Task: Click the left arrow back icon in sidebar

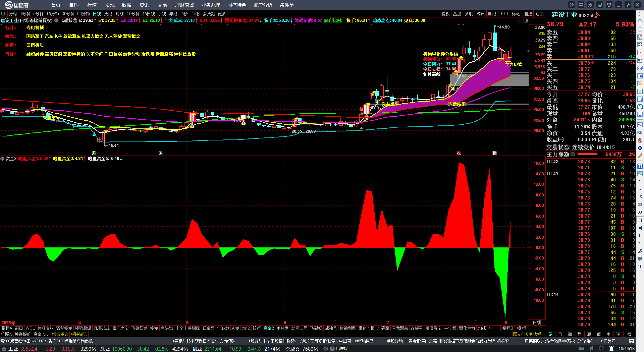Action: coord(640,14)
